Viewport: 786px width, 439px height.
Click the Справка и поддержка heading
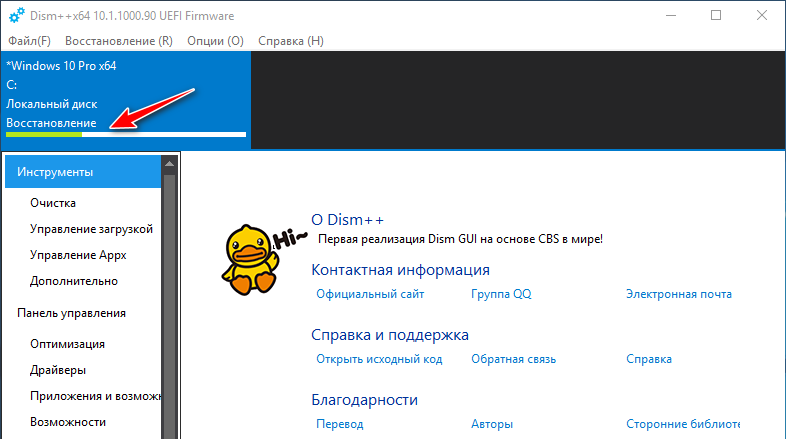[x=389, y=335]
